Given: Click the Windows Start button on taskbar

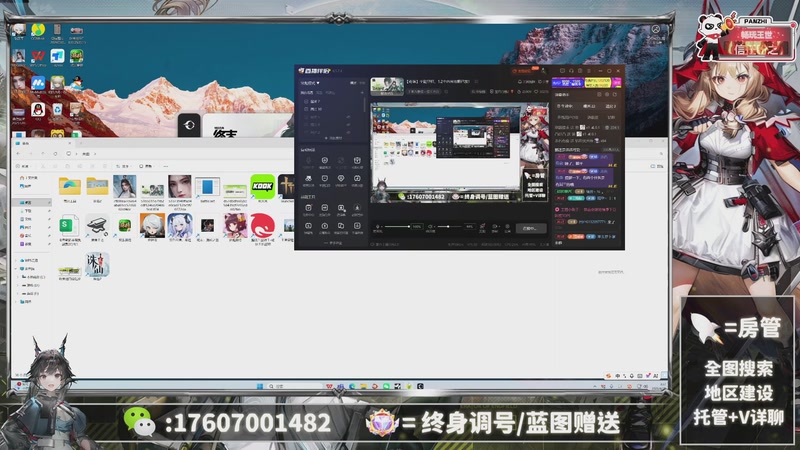Looking at the screenshot, I should pyautogui.click(x=259, y=385).
